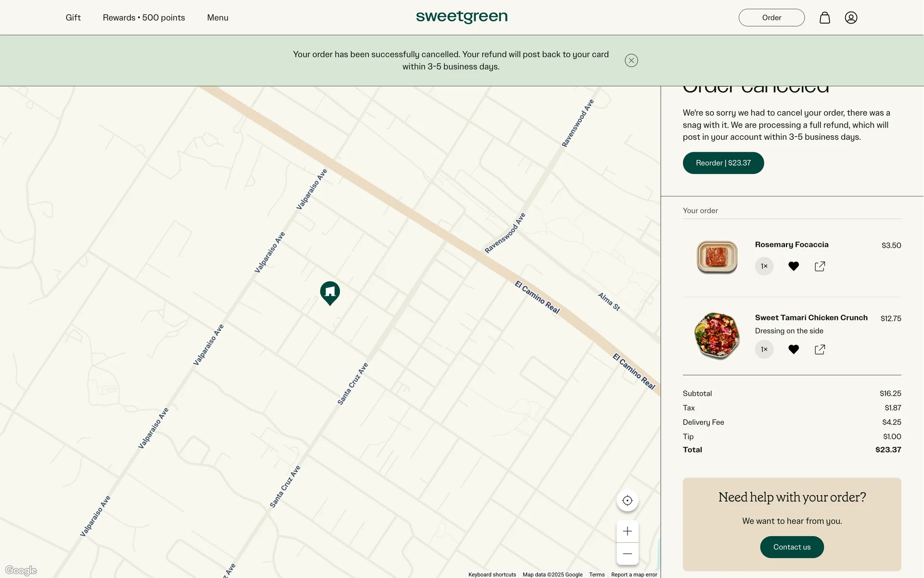
Task: Toggle favorite heart for Sweet Tamari Chicken Crunch
Action: coord(794,350)
